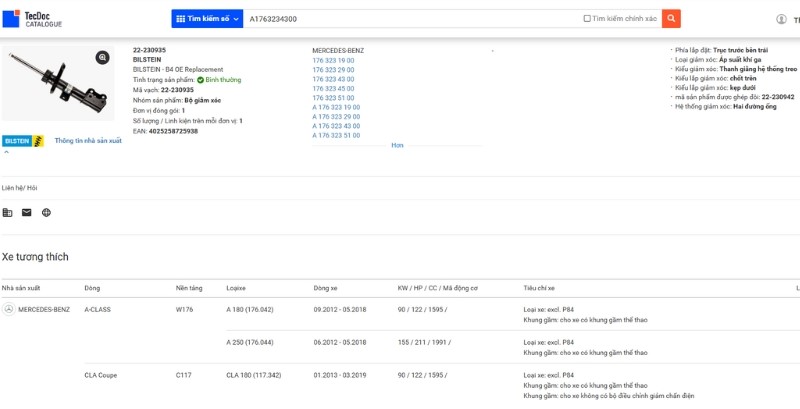800x409 pixels.
Task: Click the article number 22-230935 title
Action: pyautogui.click(x=149, y=50)
